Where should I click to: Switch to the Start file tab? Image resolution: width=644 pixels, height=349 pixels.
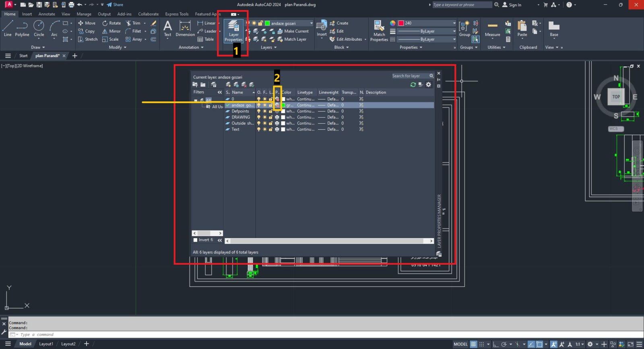(23, 56)
